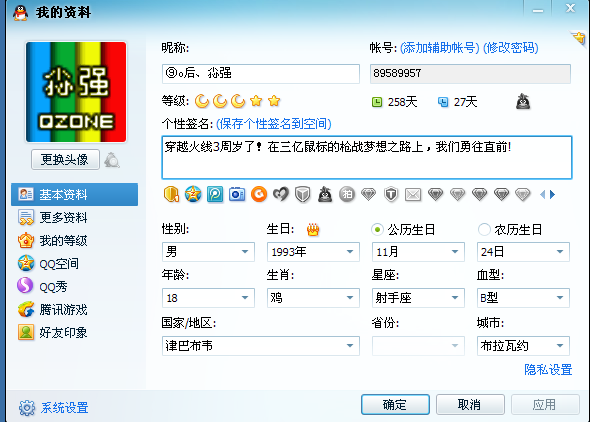
Task: Open the 生肖 dropdown showing 鸡
Action: tap(313, 298)
